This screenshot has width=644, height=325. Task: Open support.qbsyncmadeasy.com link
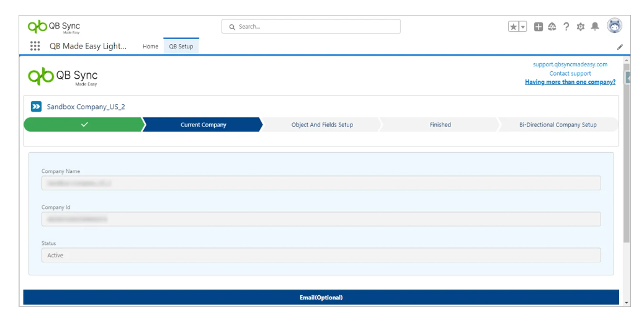[570, 65]
